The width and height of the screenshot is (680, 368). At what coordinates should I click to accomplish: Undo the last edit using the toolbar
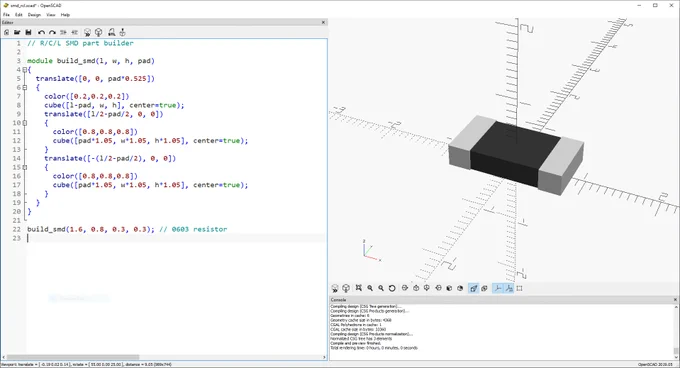[x=41, y=33]
